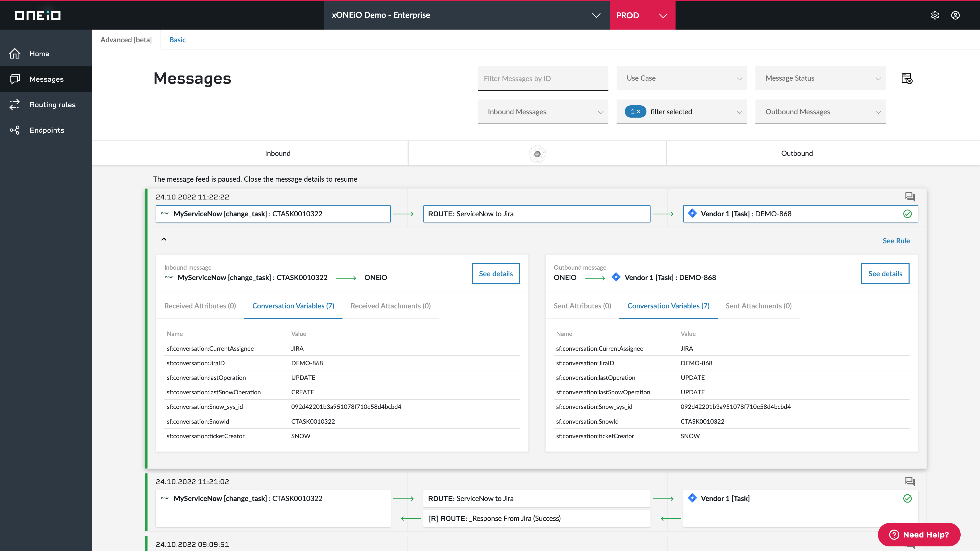This screenshot has height=551, width=980.
Task: Open settings gear in top bar
Action: pyautogui.click(x=935, y=15)
